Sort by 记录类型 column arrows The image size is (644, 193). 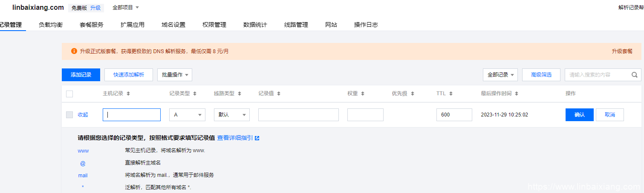tap(194, 94)
